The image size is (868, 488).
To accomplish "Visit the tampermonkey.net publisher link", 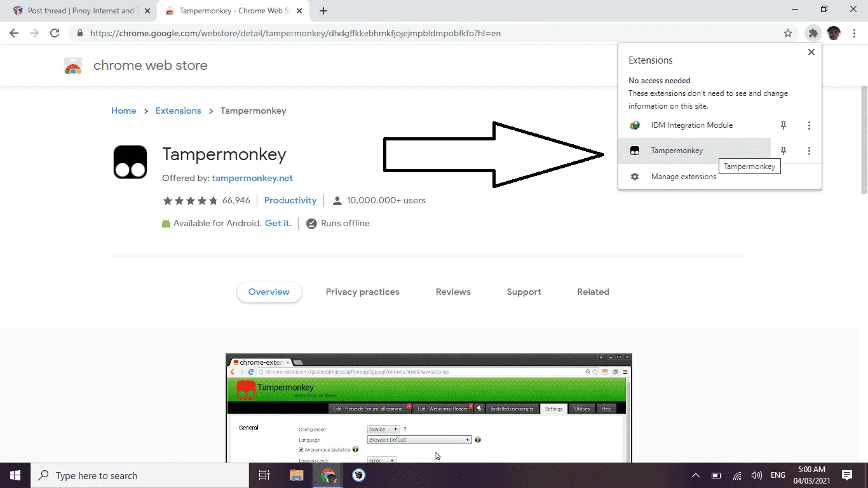I will [252, 178].
